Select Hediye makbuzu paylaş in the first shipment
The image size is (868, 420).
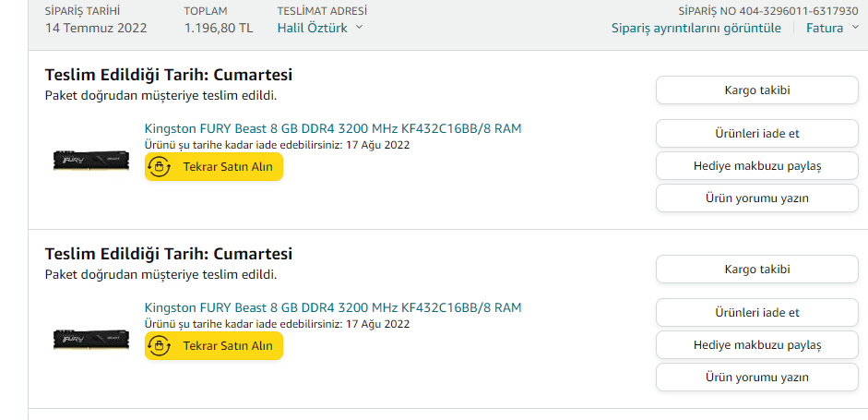pyautogui.click(x=757, y=166)
